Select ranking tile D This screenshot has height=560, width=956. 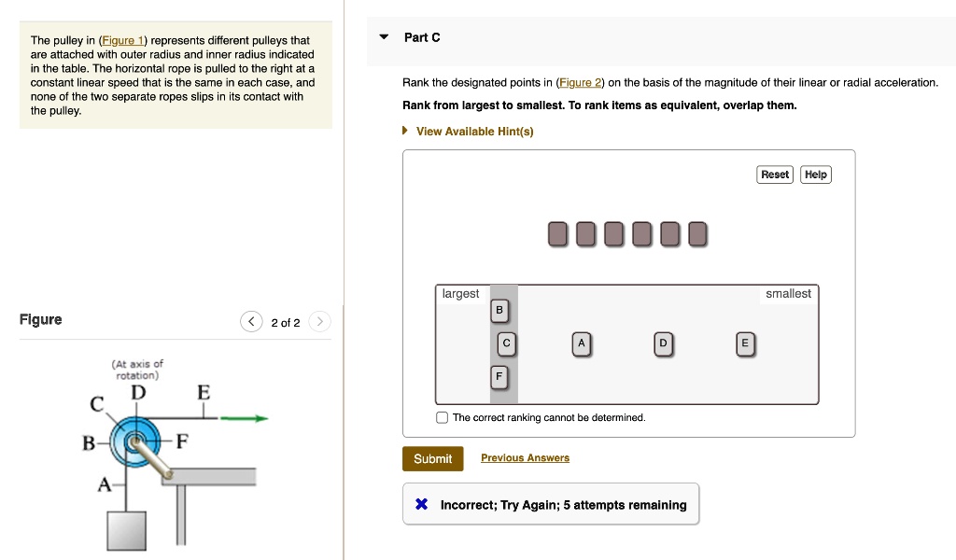coord(663,343)
